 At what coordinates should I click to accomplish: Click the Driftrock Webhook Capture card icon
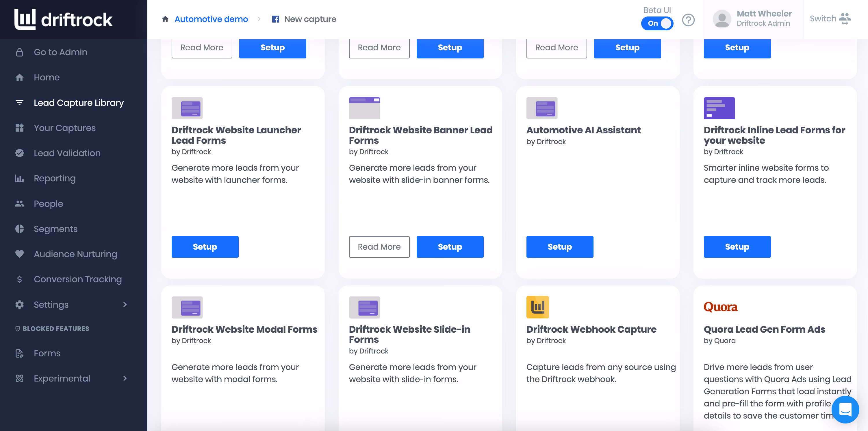tap(538, 307)
